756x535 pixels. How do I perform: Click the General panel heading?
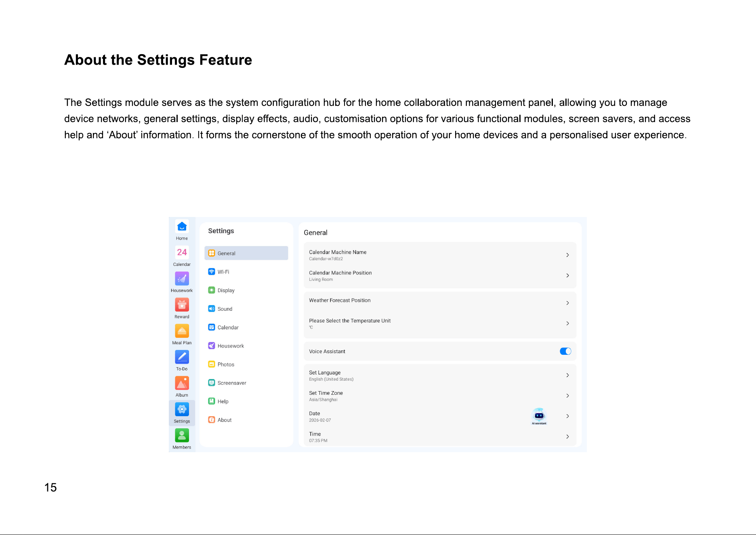click(x=315, y=233)
